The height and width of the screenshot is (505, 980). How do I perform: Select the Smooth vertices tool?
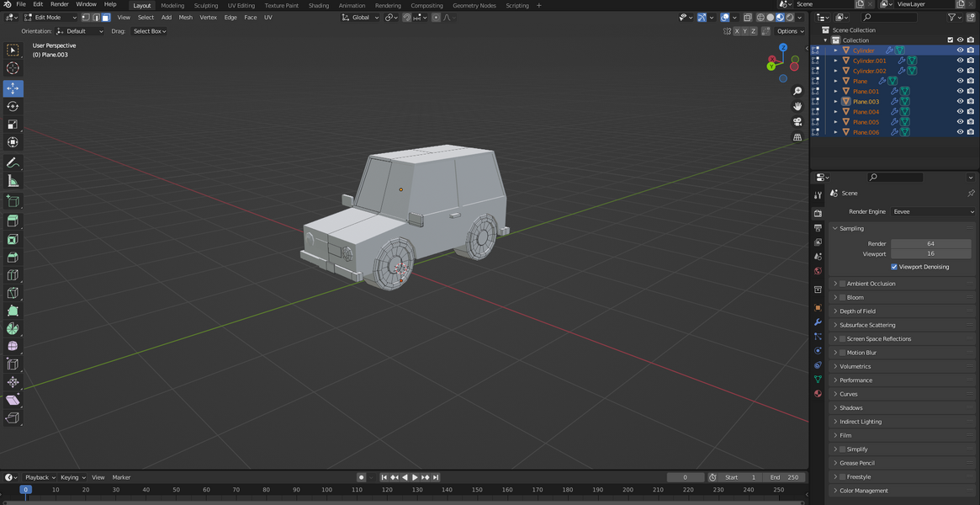point(13,346)
